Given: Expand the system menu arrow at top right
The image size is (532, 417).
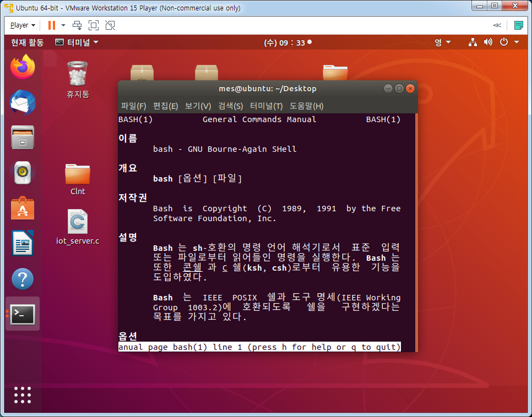Looking at the screenshot, I should tap(517, 42).
